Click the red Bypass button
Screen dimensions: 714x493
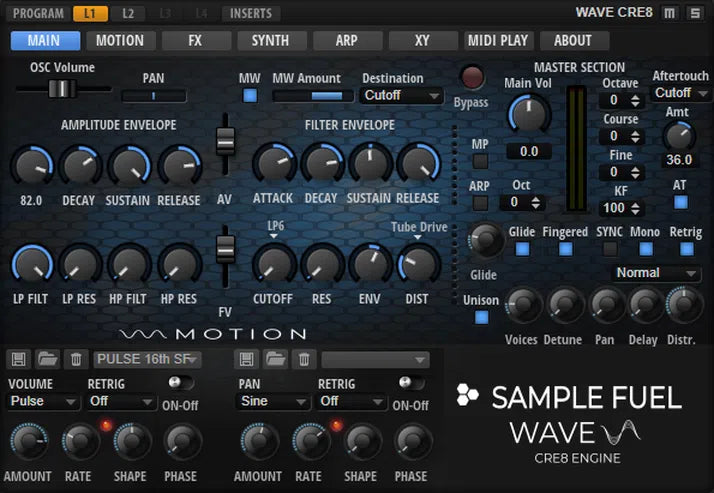click(472, 76)
